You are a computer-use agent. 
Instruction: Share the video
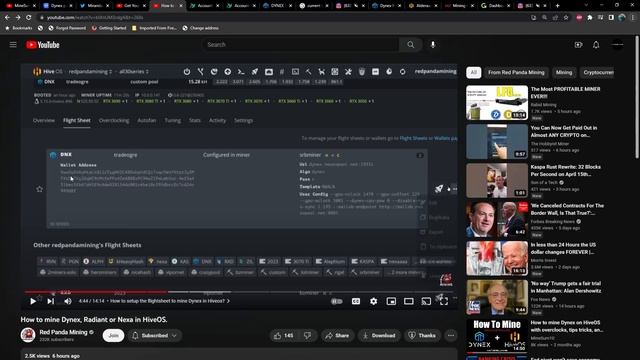point(337,336)
